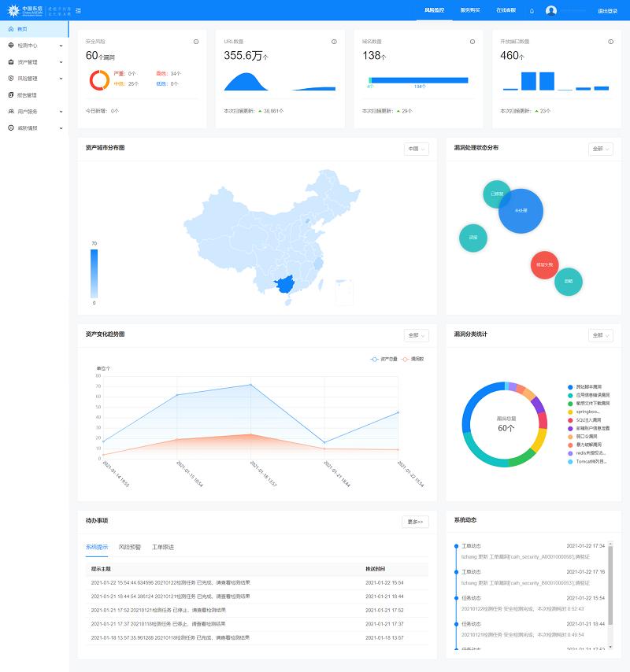Click the timeline dot for 2021-01-22 17:34 工单动态
The width and height of the screenshot is (630, 672).
[x=456, y=546]
